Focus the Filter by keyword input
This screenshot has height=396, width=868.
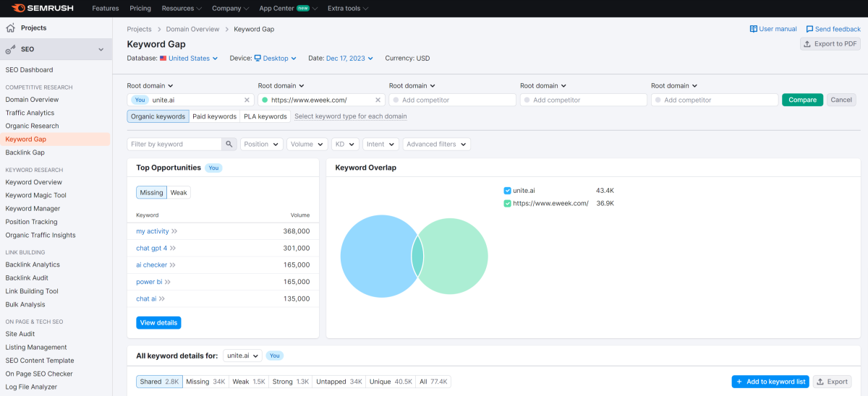tap(174, 145)
